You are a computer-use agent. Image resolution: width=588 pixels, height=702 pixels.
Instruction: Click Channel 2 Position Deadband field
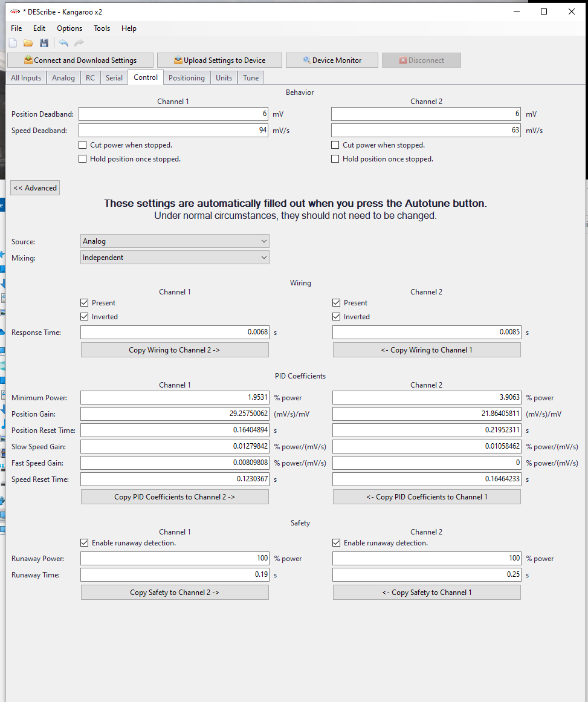[x=426, y=114]
